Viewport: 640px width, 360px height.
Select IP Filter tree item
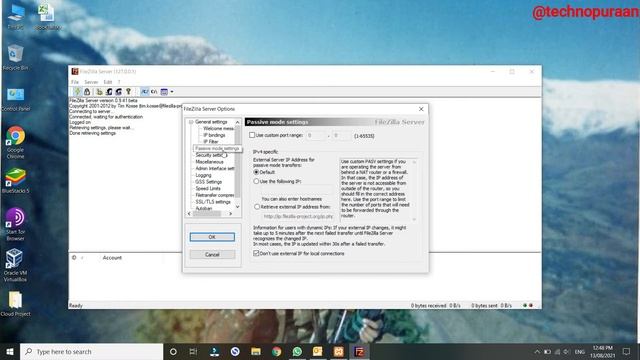coord(211,142)
